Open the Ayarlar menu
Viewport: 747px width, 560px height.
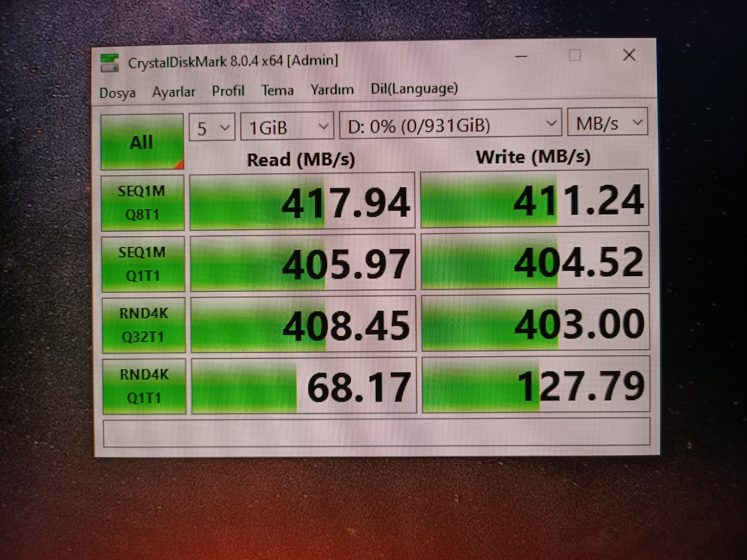[x=174, y=92]
